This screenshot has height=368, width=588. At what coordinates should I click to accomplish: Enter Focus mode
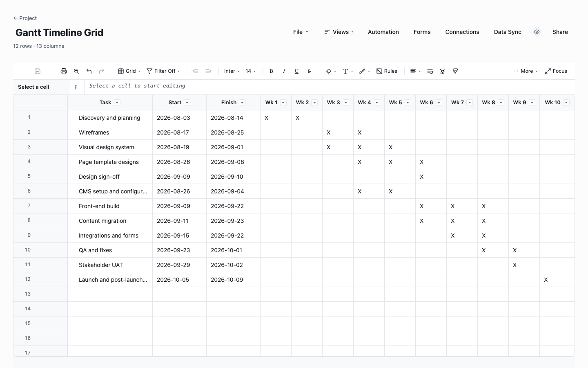(556, 71)
